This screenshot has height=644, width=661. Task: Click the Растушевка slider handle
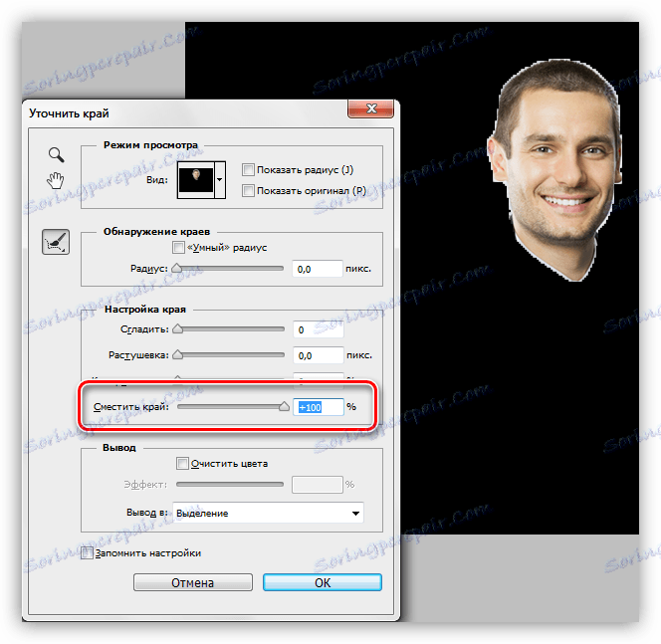tap(178, 355)
